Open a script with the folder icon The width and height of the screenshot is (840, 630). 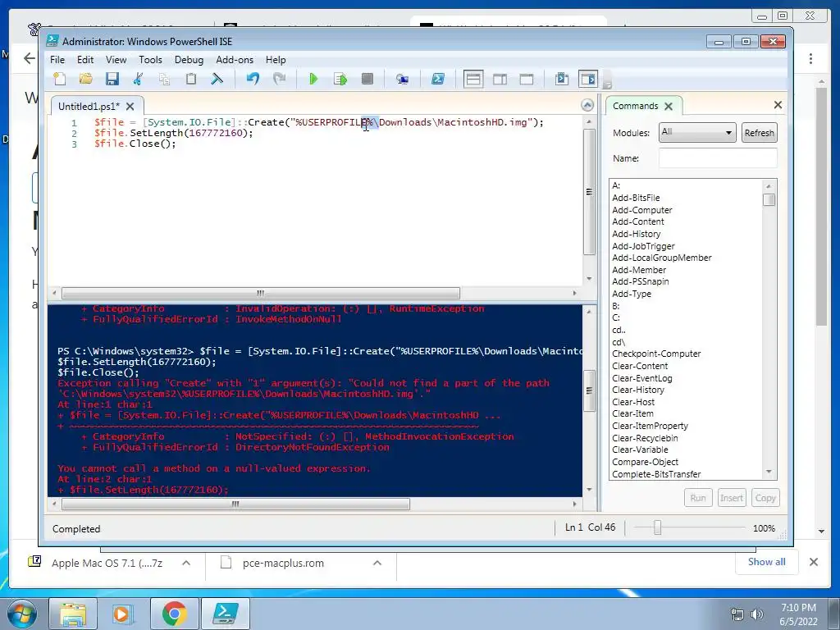[85, 80]
